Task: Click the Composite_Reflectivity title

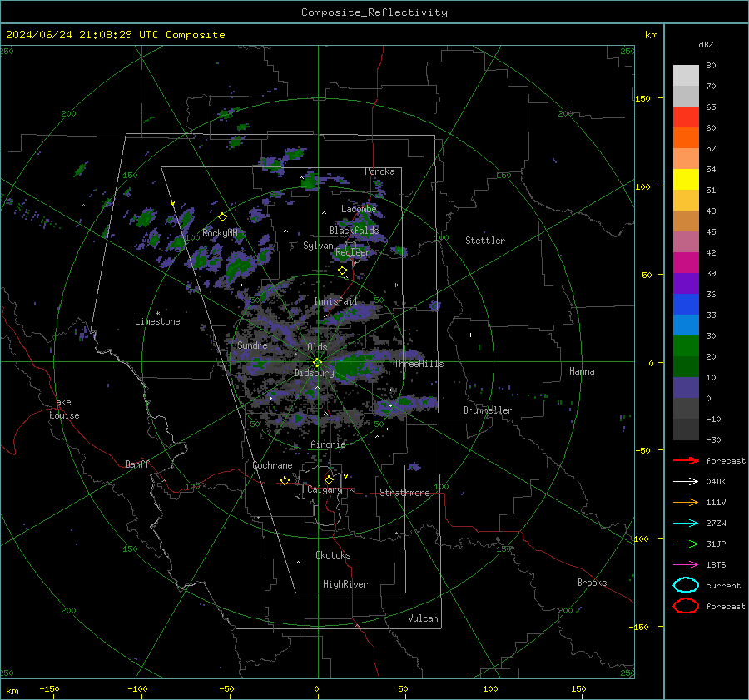Action: tap(374, 12)
